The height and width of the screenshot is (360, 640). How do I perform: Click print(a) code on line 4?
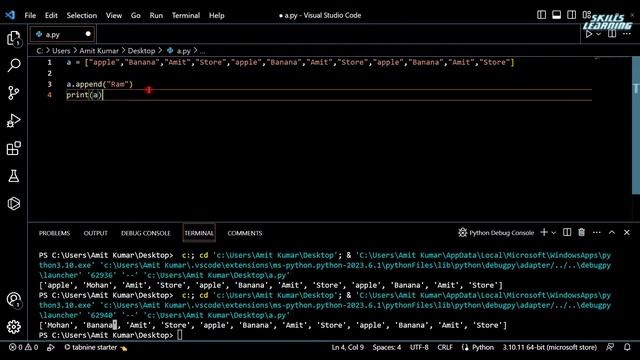click(84, 95)
